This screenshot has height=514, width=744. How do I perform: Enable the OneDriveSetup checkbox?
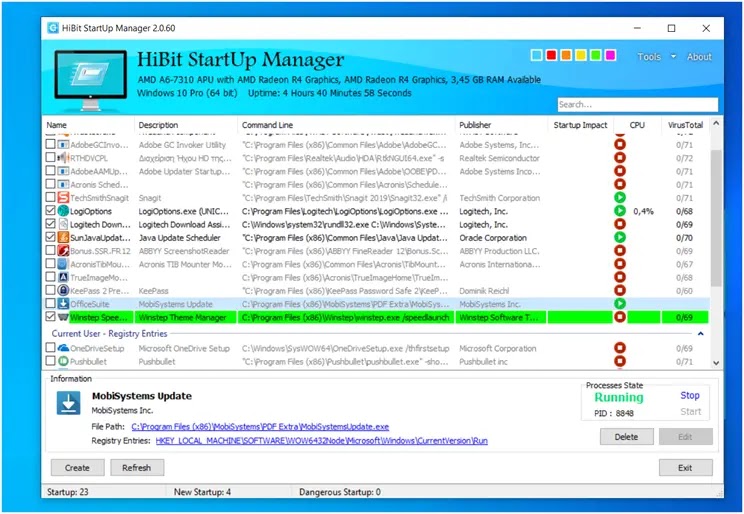pos(50,347)
